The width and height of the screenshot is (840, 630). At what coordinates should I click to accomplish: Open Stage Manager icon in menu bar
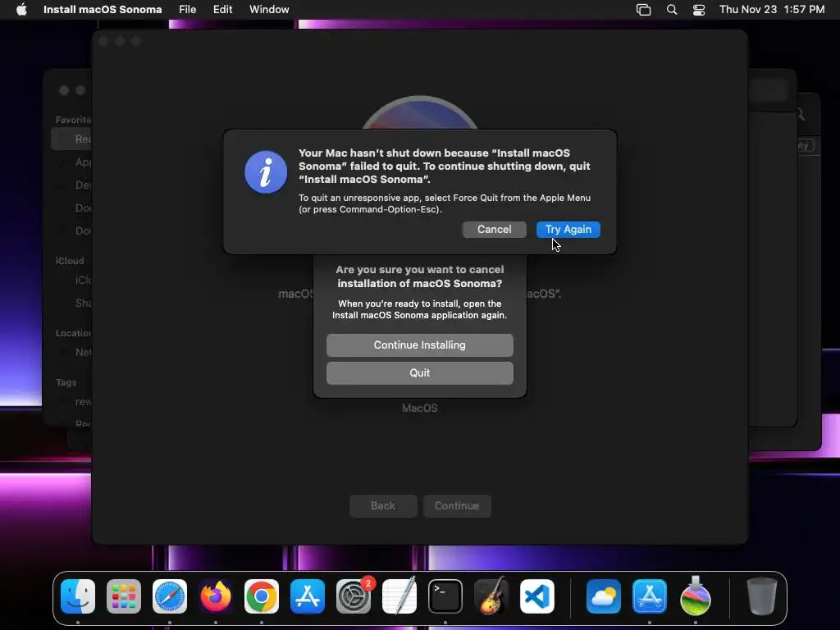coord(643,10)
